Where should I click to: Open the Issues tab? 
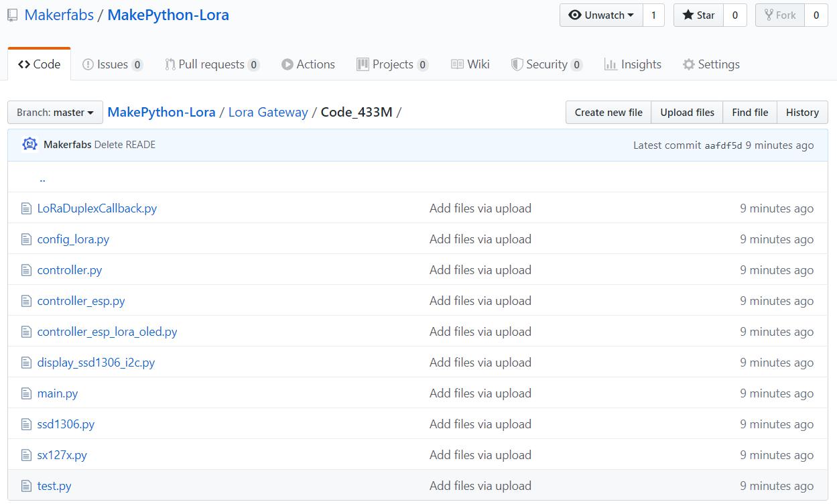[x=113, y=64]
